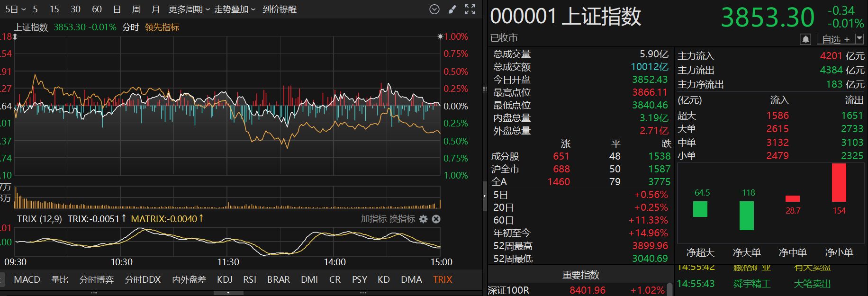Open TRIX indicator settings gear
The image size is (868, 296).
coord(423,219)
